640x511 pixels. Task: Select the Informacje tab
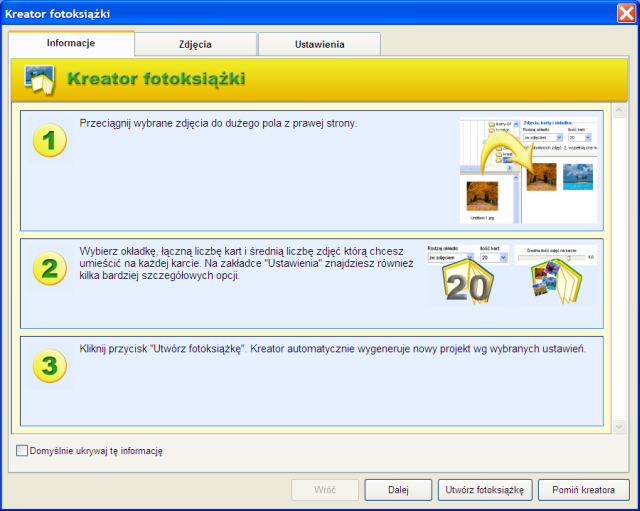click(71, 44)
